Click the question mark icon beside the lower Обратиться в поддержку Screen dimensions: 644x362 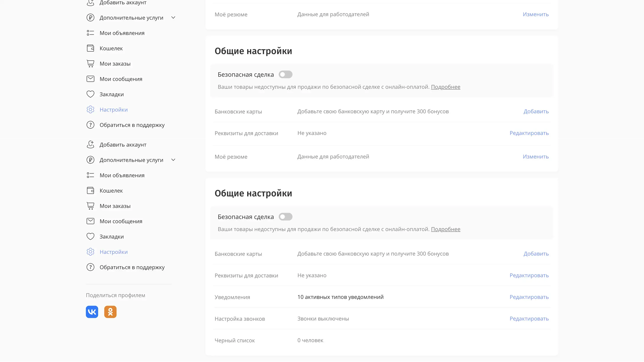pos(90,267)
